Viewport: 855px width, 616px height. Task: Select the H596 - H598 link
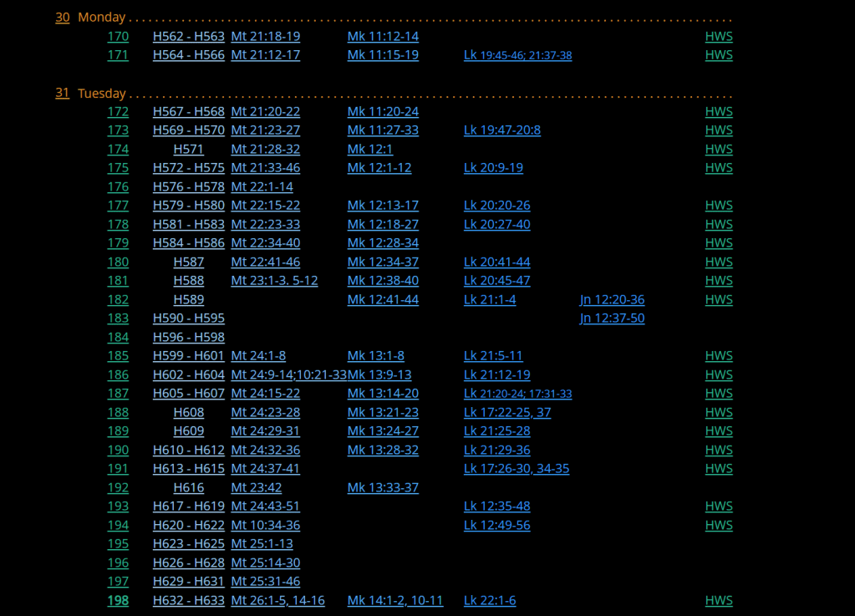click(x=188, y=338)
